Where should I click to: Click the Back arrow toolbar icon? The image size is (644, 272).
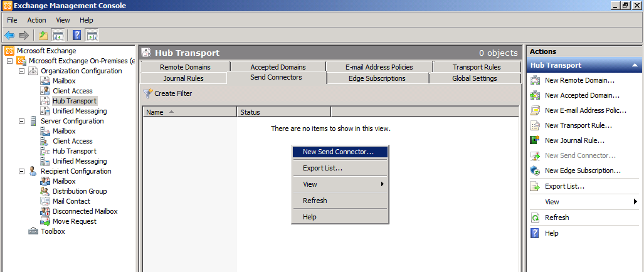click(x=9, y=36)
